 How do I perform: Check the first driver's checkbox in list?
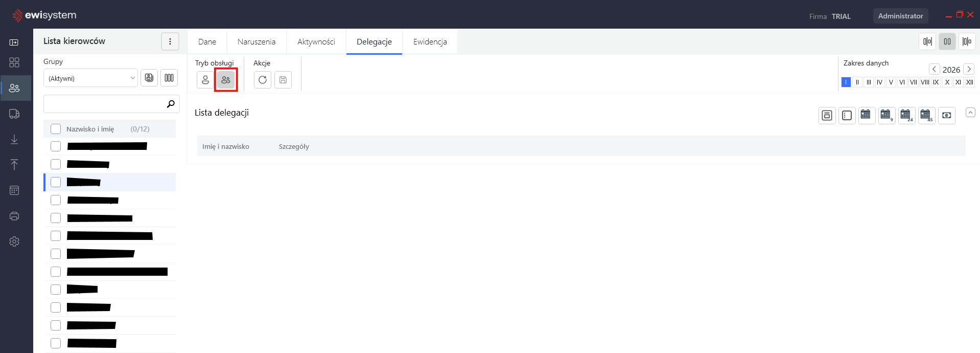[x=56, y=146]
